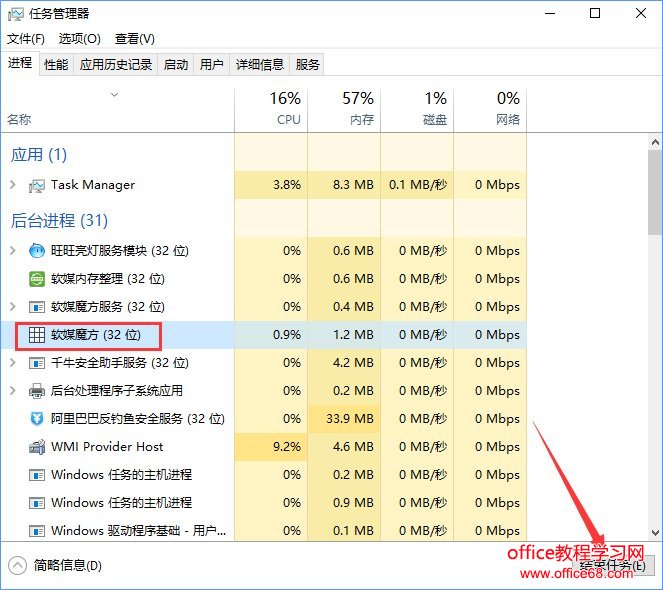Select the Windows 驱动程序基础 row name
The width and height of the screenshot is (663, 590).
tap(138, 531)
